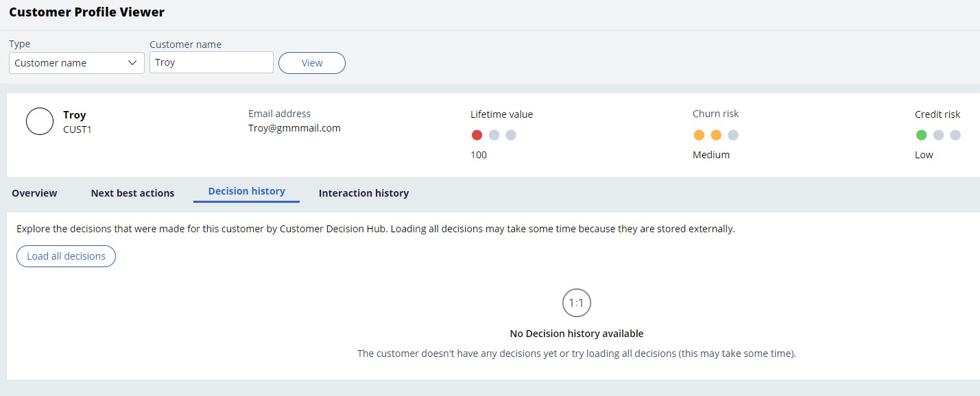Click the middle gray Lifetime value dot

click(x=494, y=135)
